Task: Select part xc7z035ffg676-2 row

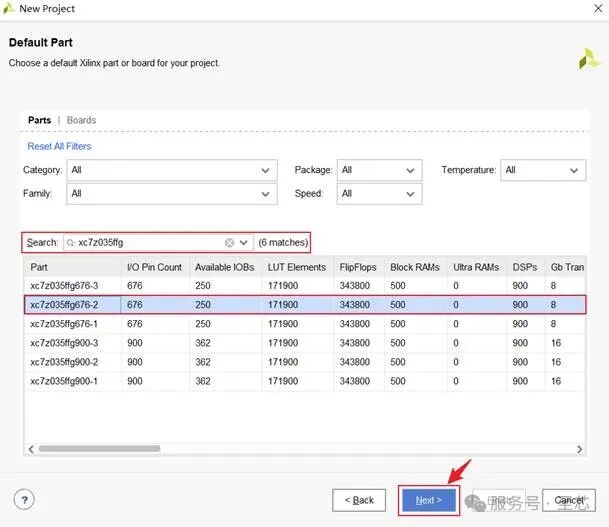Action: pos(70,305)
